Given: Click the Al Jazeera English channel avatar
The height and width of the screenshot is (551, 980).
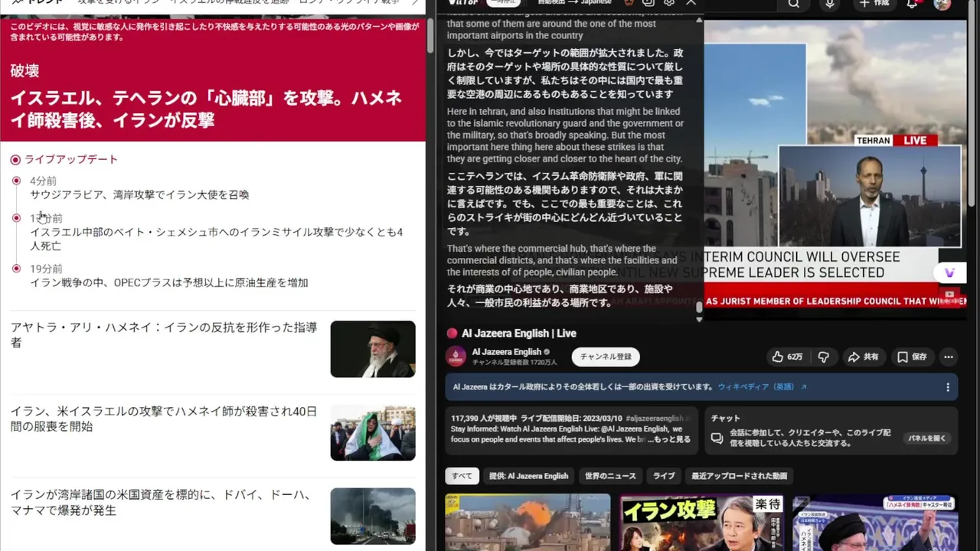Looking at the screenshot, I should (x=456, y=357).
